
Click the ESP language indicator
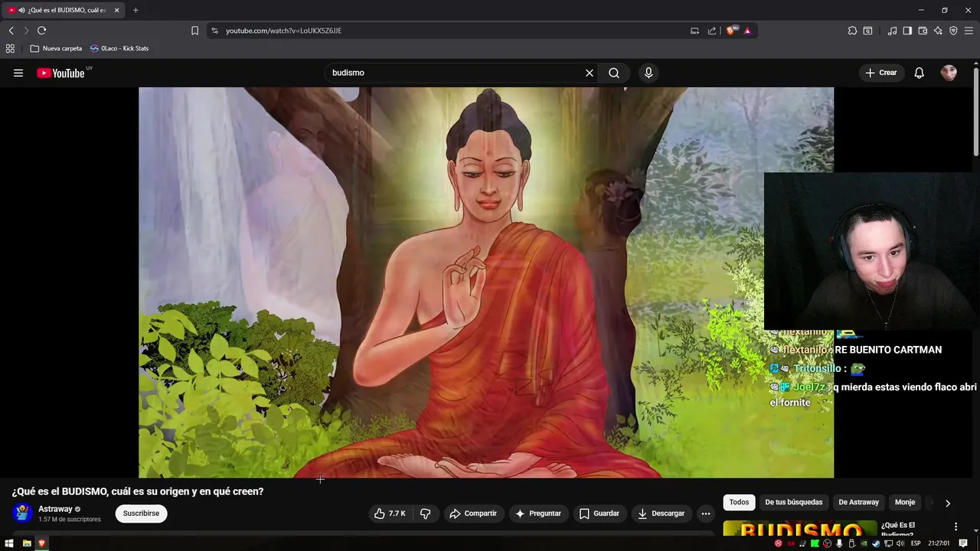point(916,543)
